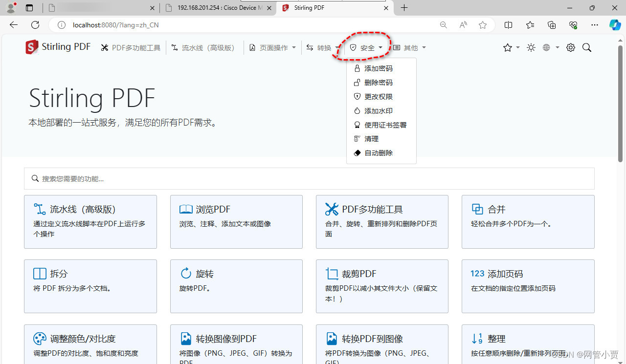The image size is (626, 364).
Task: Click the read aloud icon in address bar
Action: point(463,25)
